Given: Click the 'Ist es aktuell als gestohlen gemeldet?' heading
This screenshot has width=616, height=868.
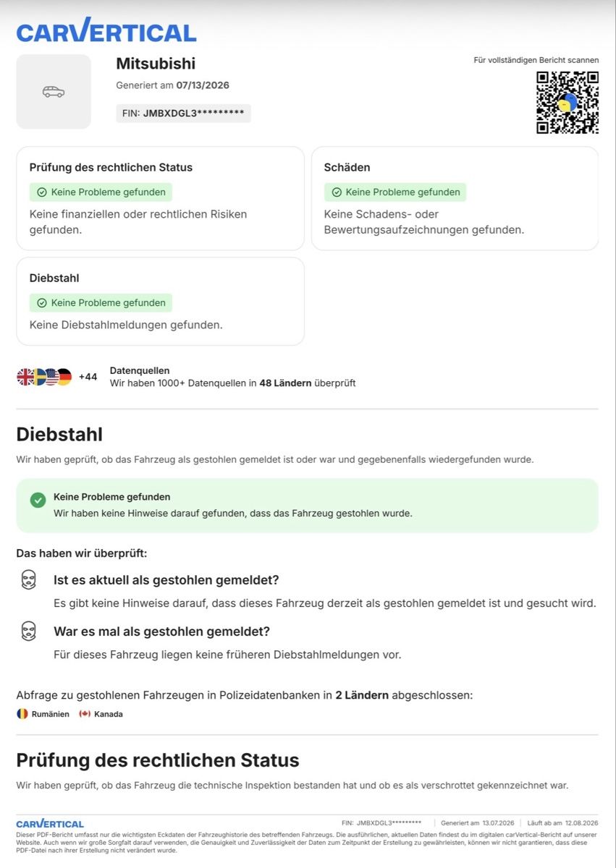Looking at the screenshot, I should click(x=166, y=580).
